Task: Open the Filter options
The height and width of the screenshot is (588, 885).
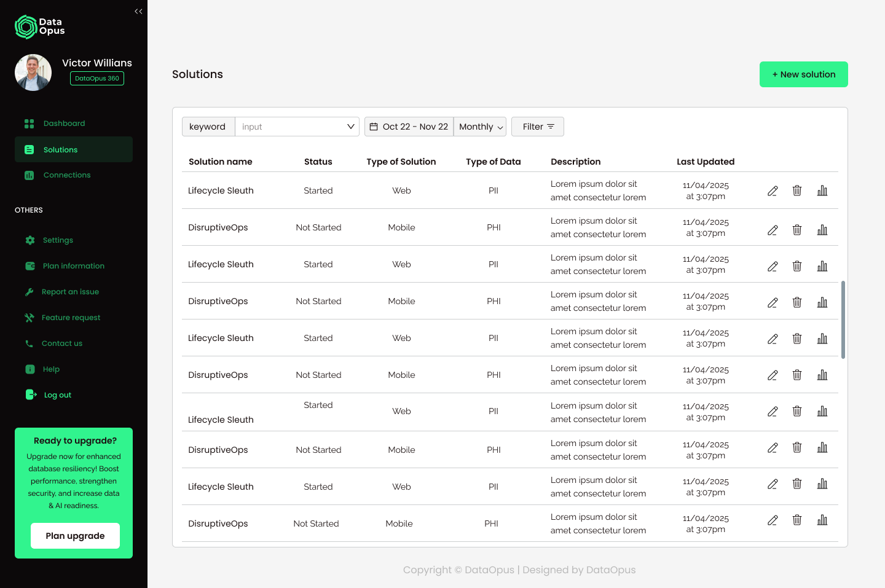Action: (538, 127)
